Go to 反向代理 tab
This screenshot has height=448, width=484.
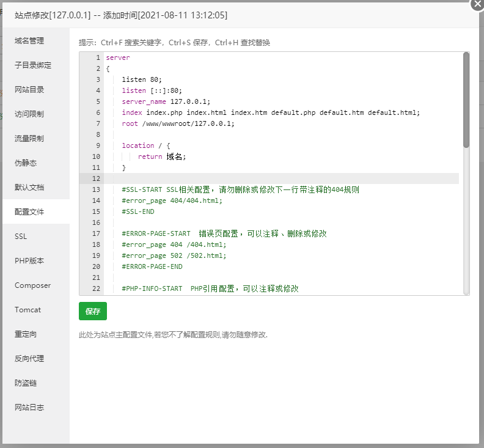(29, 359)
